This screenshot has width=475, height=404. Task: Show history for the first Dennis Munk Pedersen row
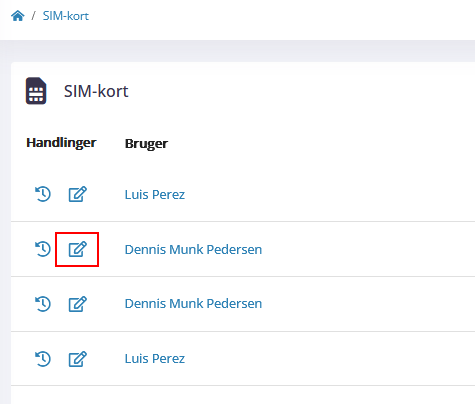43,249
